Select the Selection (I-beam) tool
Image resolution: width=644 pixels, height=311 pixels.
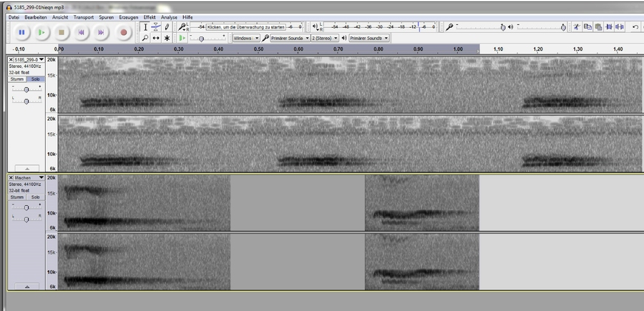pyautogui.click(x=145, y=27)
